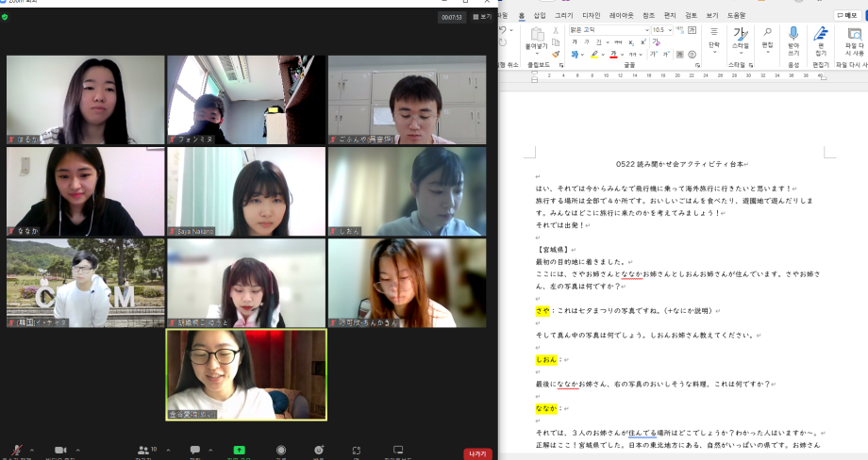The image size is (868, 460).
Task: Click the green encryption shield icon
Action: [x=5, y=16]
